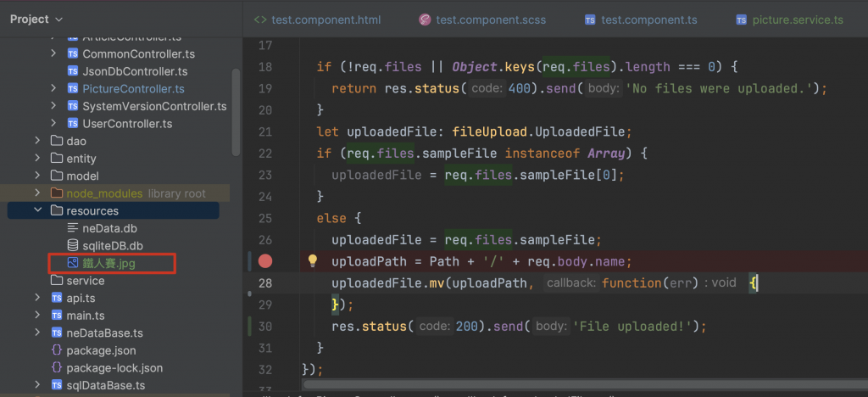868x397 pixels.
Task: Open the Project view dropdown
Action: (36, 20)
